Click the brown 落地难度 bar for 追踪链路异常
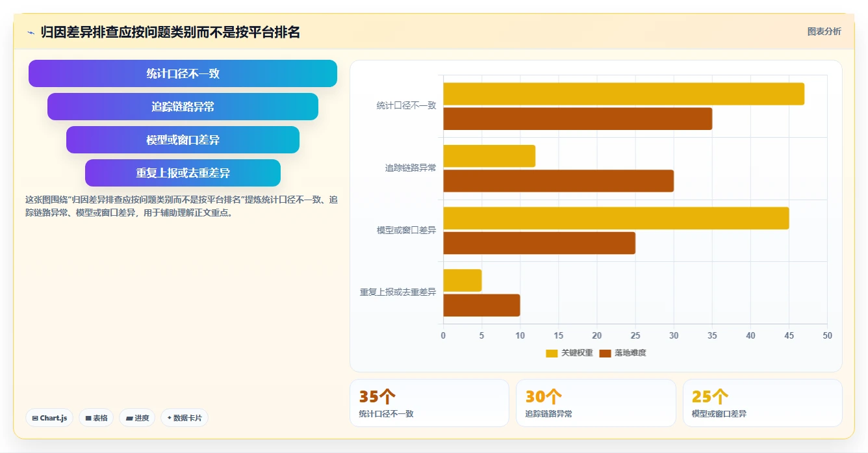Viewport: 868px width, 453px height. point(559,181)
